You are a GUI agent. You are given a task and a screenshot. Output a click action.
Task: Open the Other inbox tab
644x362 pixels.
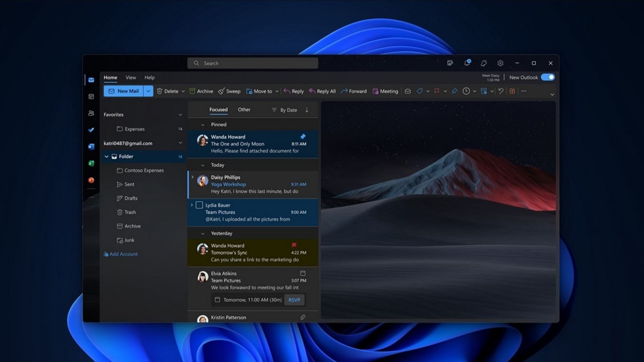244,109
